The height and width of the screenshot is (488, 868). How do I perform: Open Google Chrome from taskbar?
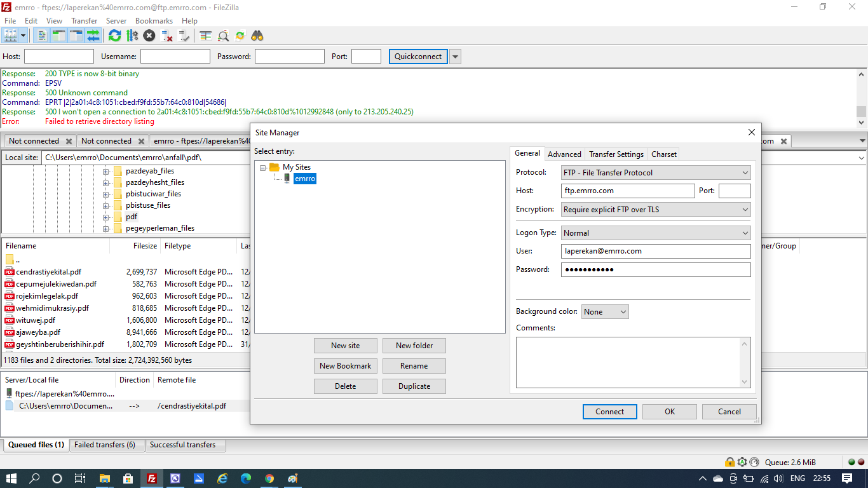pos(269,478)
